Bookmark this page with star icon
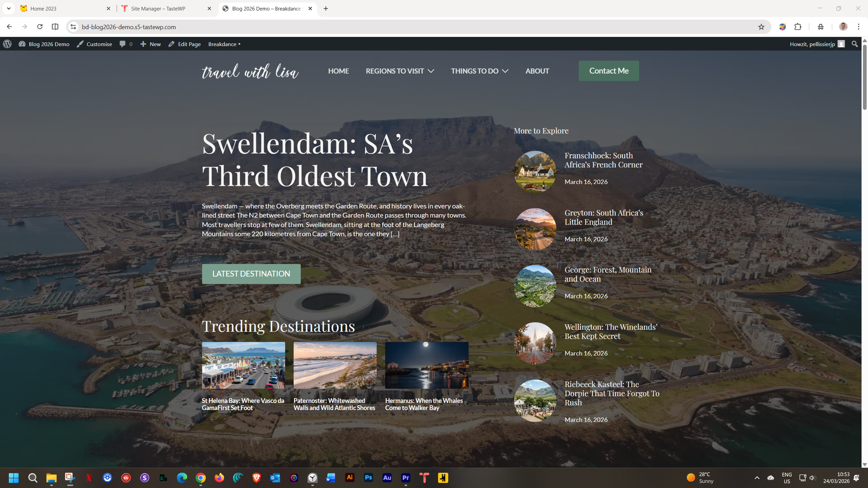The height and width of the screenshot is (488, 868). click(x=761, y=27)
